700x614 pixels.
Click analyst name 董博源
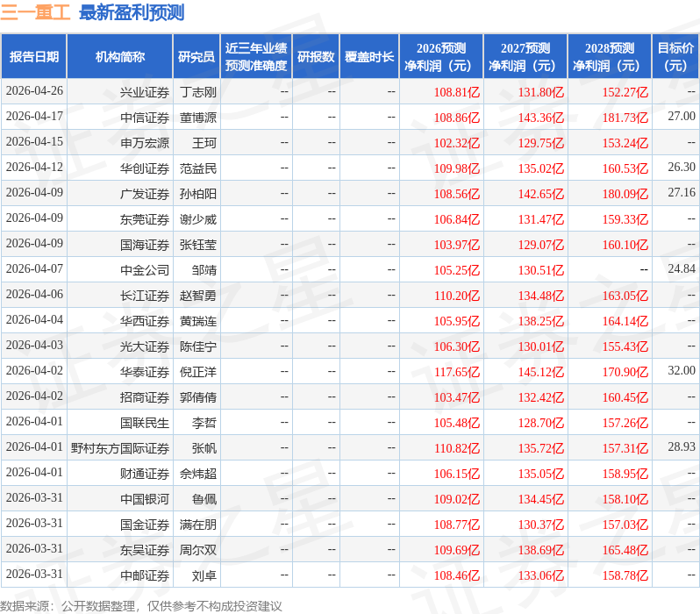tap(198, 118)
